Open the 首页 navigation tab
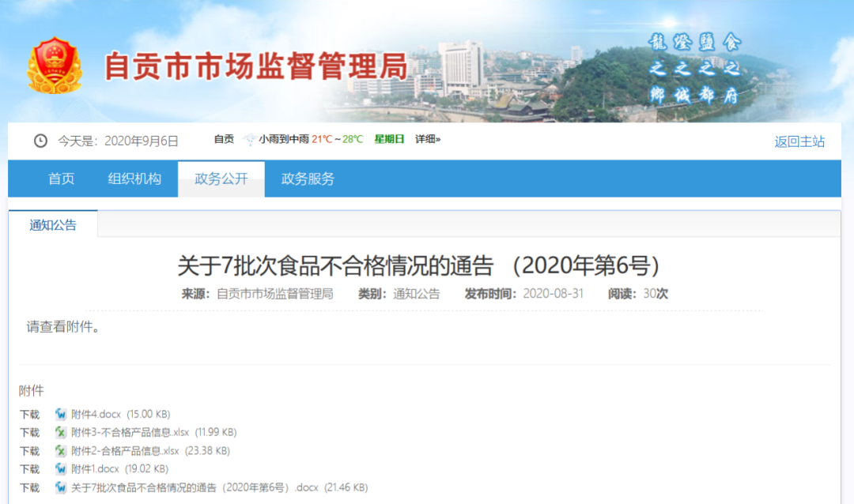This screenshot has height=504, width=854. point(61,179)
